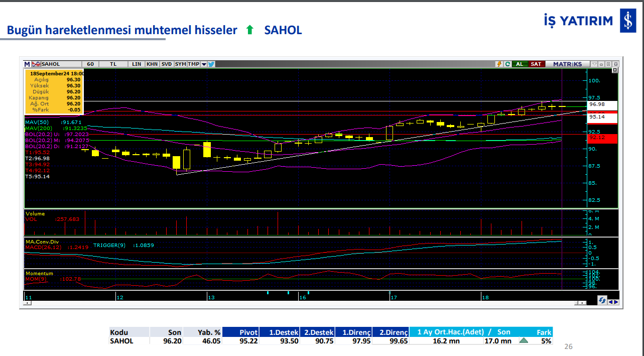Toggle LIN scale mode
This screenshot has width=644, height=356.
pyautogui.click(x=137, y=64)
